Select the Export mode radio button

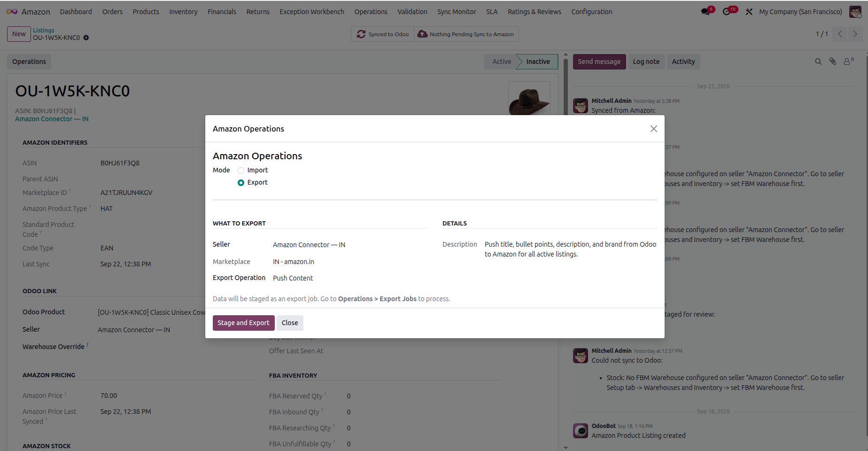point(241,183)
